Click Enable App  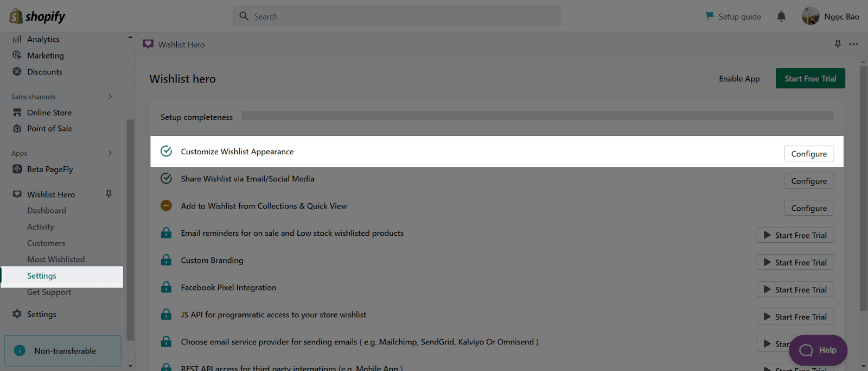pos(739,79)
